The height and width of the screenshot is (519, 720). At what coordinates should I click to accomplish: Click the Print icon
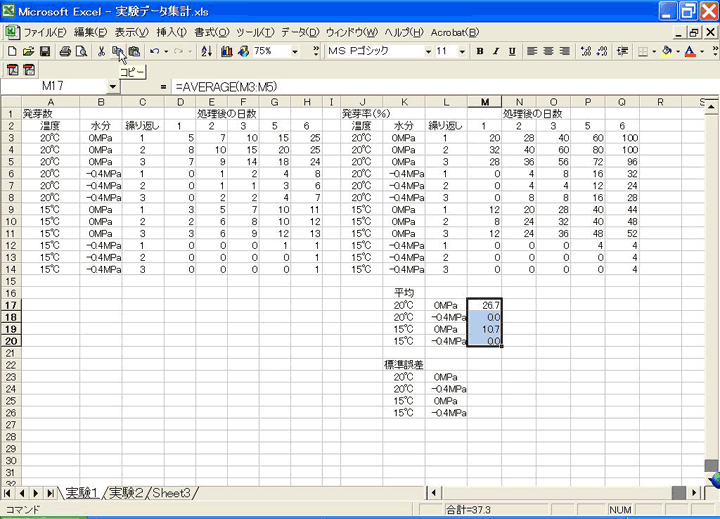pyautogui.click(x=64, y=51)
